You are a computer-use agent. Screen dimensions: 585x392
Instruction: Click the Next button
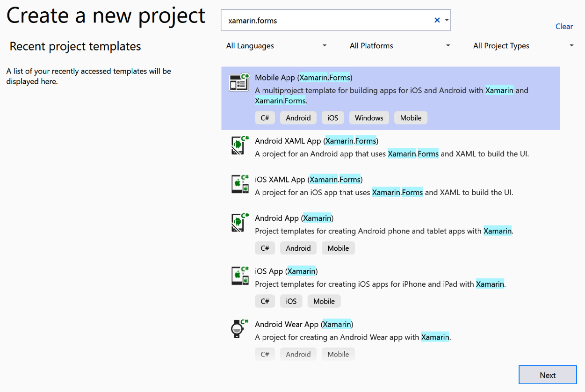point(548,375)
